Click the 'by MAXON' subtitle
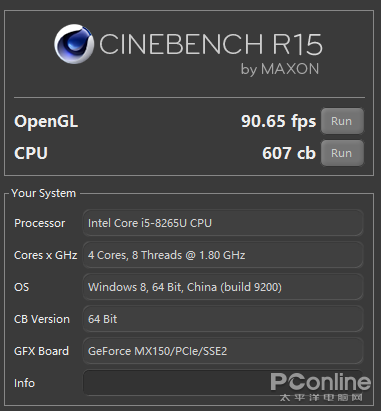The height and width of the screenshot is (411, 381). click(x=280, y=69)
